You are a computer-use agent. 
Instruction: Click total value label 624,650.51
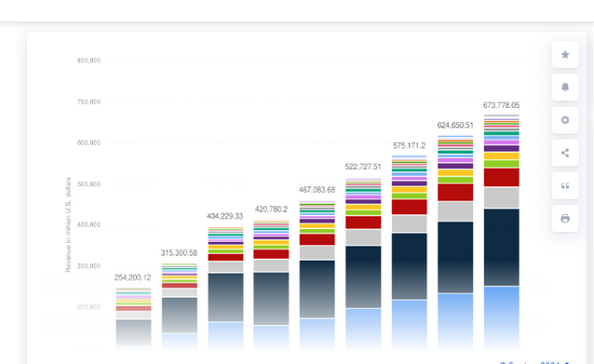point(455,125)
